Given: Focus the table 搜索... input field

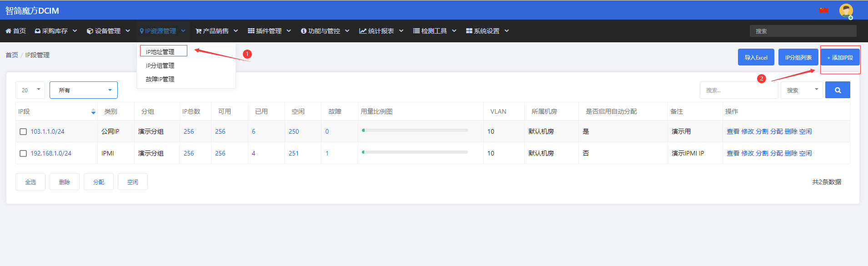Looking at the screenshot, I should pyautogui.click(x=739, y=90).
